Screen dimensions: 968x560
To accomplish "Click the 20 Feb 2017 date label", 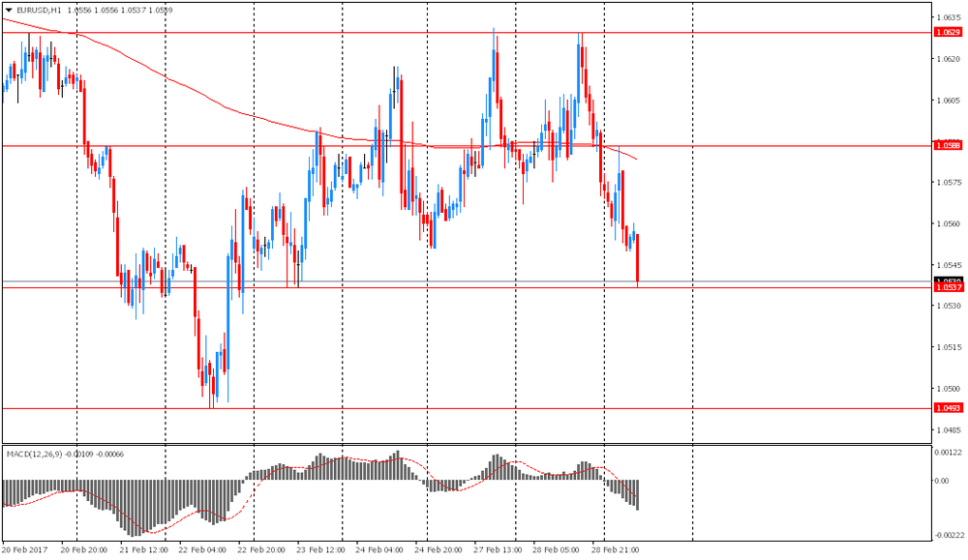I will [x=25, y=549].
